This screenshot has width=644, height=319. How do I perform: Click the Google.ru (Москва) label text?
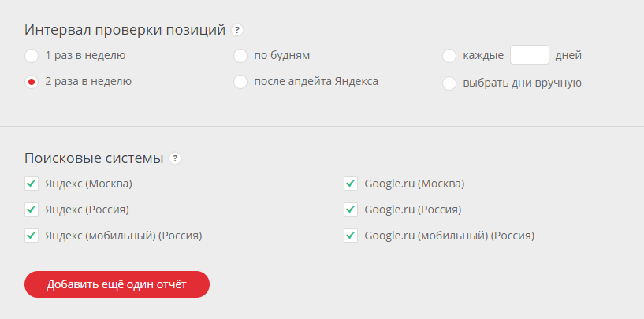(x=415, y=184)
